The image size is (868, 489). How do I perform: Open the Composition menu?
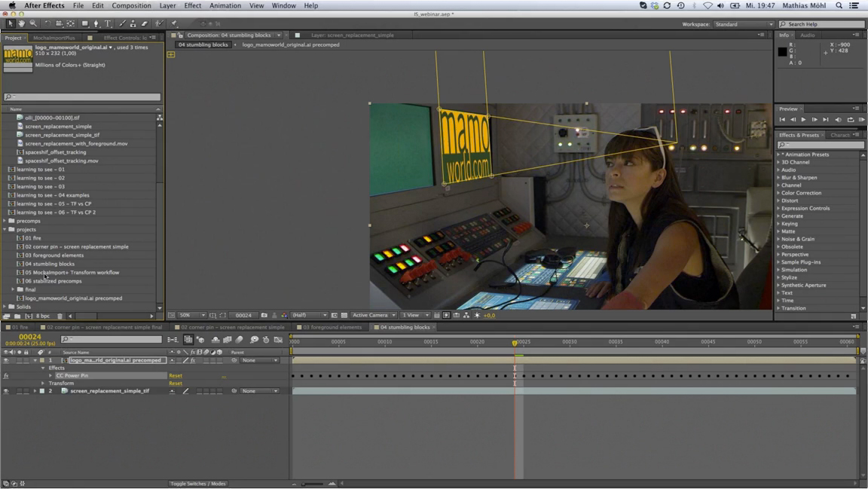click(131, 5)
